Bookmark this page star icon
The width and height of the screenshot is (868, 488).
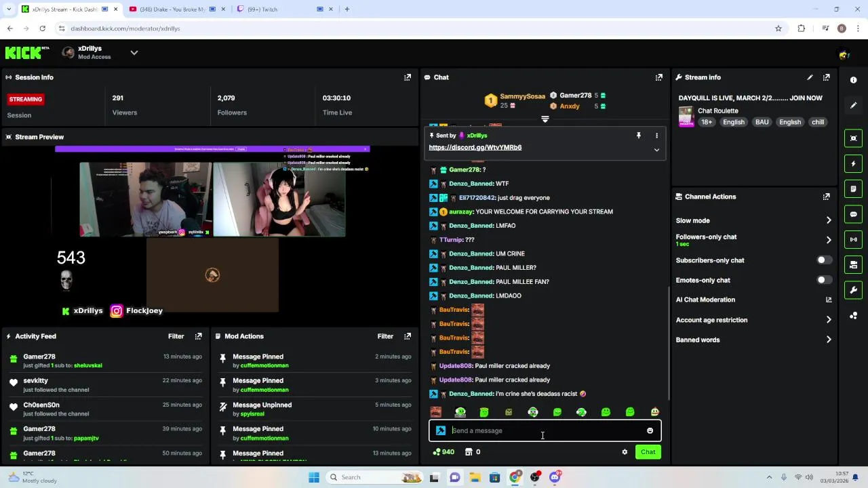click(x=778, y=28)
